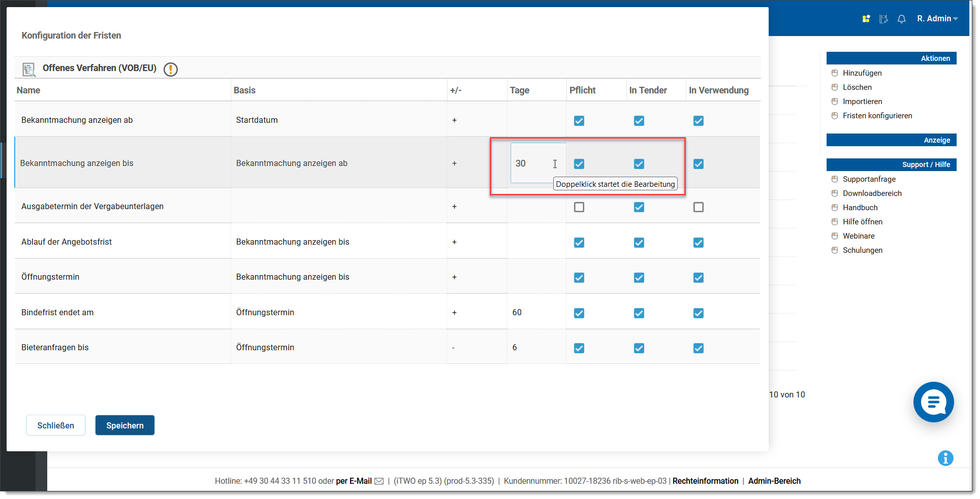Viewport: 980px width, 499px height.
Task: Click the icon beside Hilfe öffnen
Action: tap(835, 222)
